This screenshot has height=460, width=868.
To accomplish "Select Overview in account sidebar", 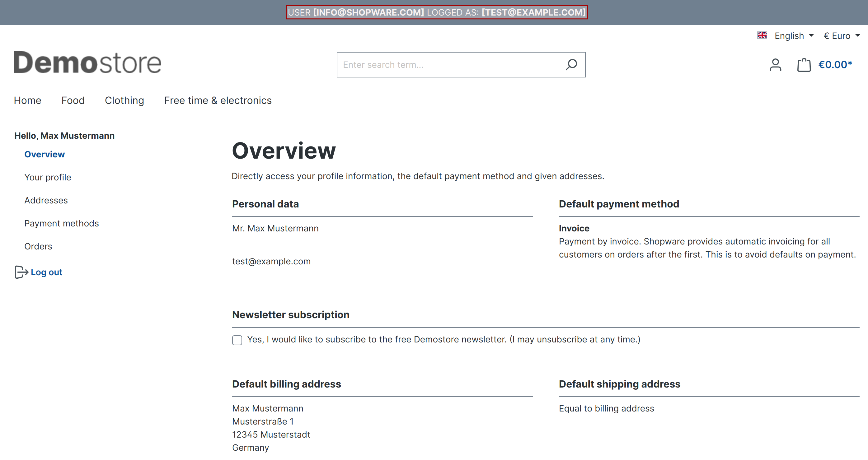I will [x=45, y=154].
